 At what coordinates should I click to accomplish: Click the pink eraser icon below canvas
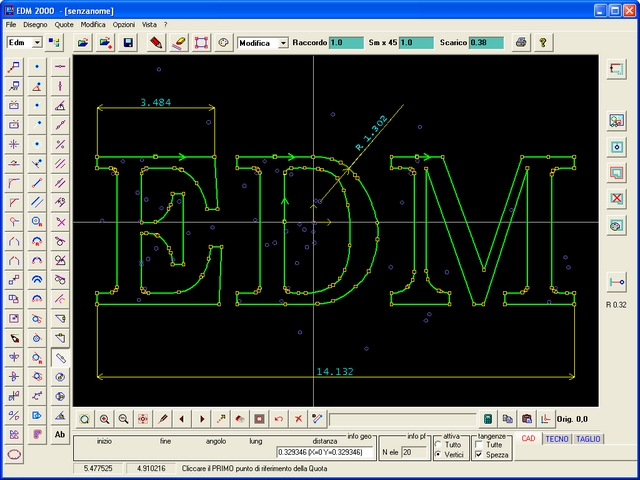click(240, 419)
